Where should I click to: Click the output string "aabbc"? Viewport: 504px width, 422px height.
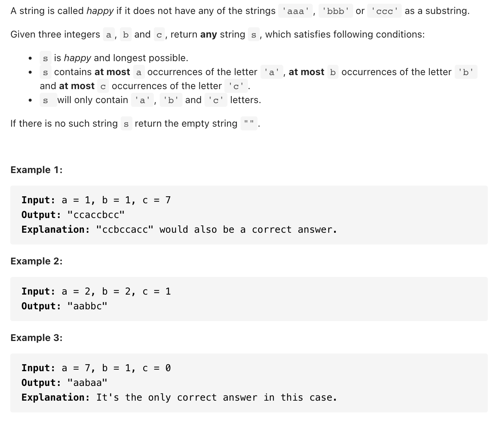(88, 306)
